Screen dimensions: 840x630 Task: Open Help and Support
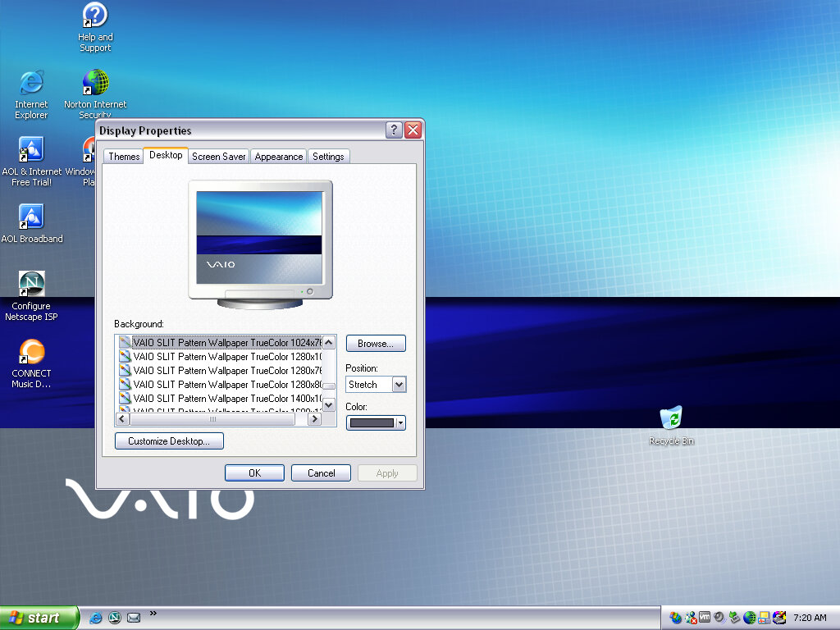pos(94,16)
